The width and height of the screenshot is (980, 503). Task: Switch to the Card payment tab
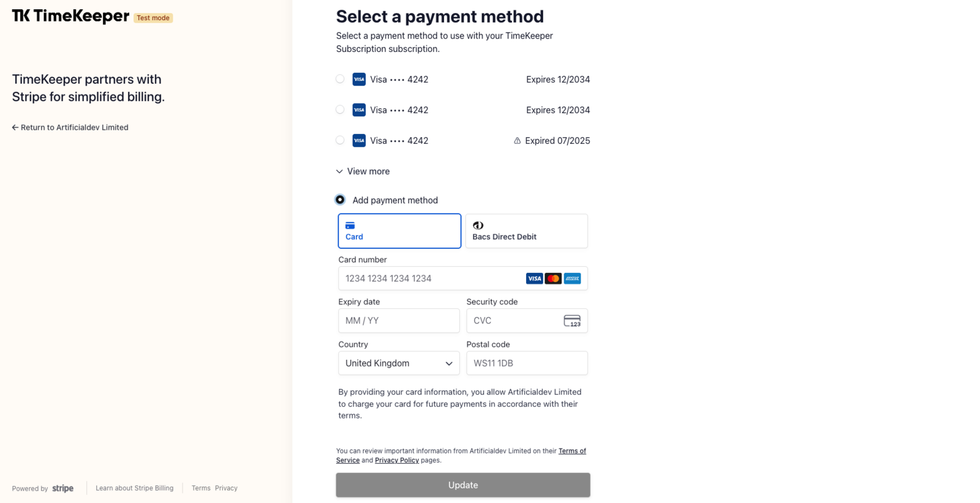pyautogui.click(x=399, y=231)
